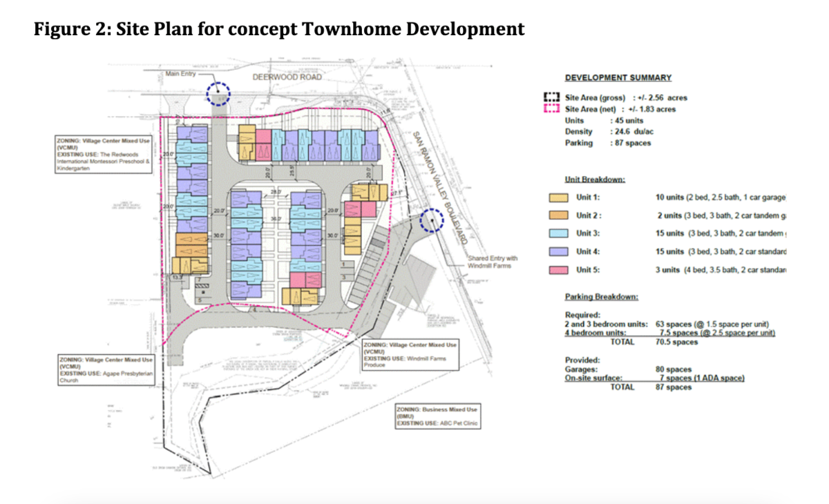Click '7.5 spaces (@ 2.5 space per unit)'
This screenshot has height=504, width=829.
pyautogui.click(x=717, y=333)
